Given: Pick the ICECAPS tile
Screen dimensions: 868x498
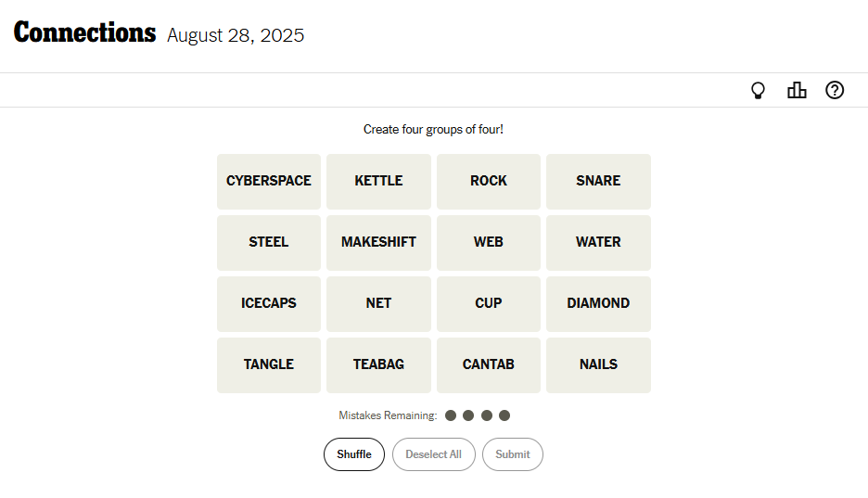Looking at the screenshot, I should tap(269, 303).
